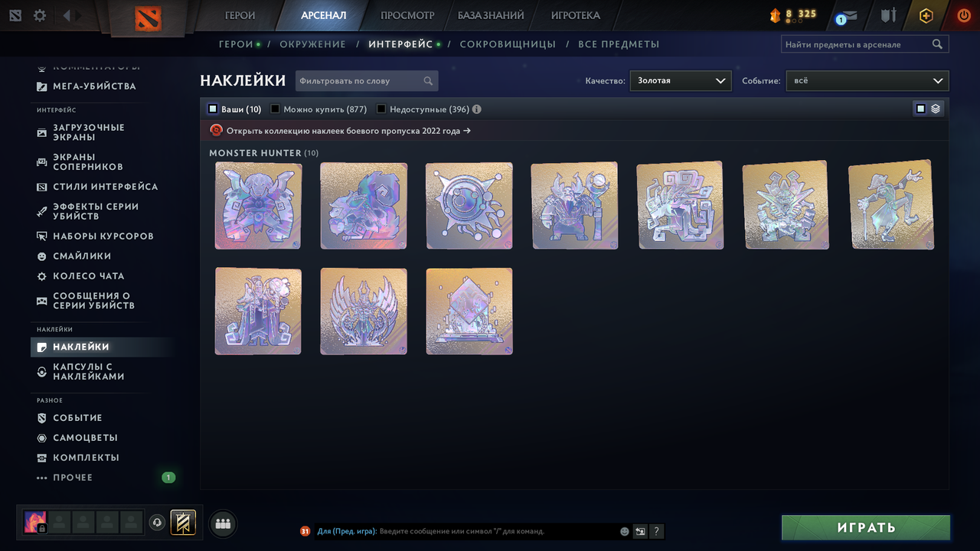The image size is (980, 551).
Task: Select the crystal diamond sticker thumbnail
Action: [x=469, y=311]
